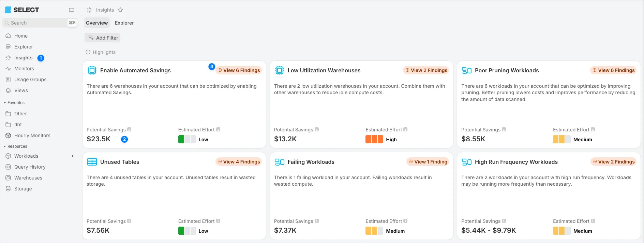This screenshot has height=243, width=644.
Task: Click the $13.2K potential savings value
Action: click(285, 139)
